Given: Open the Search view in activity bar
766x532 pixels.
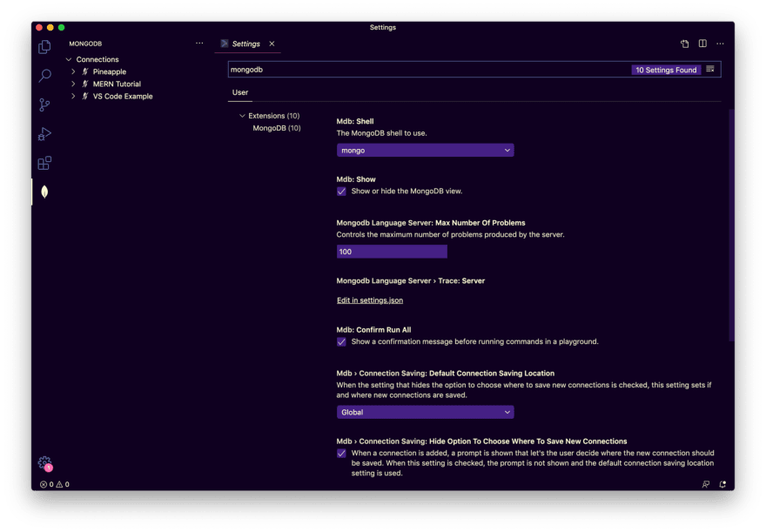Looking at the screenshot, I should click(x=44, y=76).
